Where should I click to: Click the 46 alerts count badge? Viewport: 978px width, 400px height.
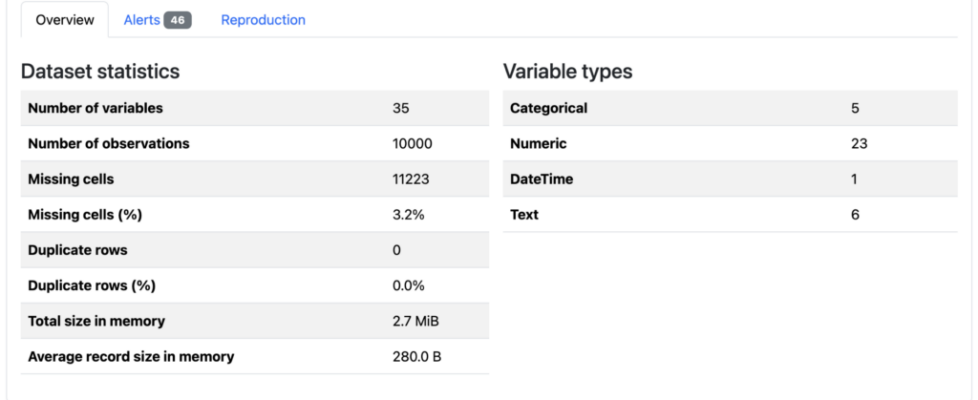tap(177, 21)
